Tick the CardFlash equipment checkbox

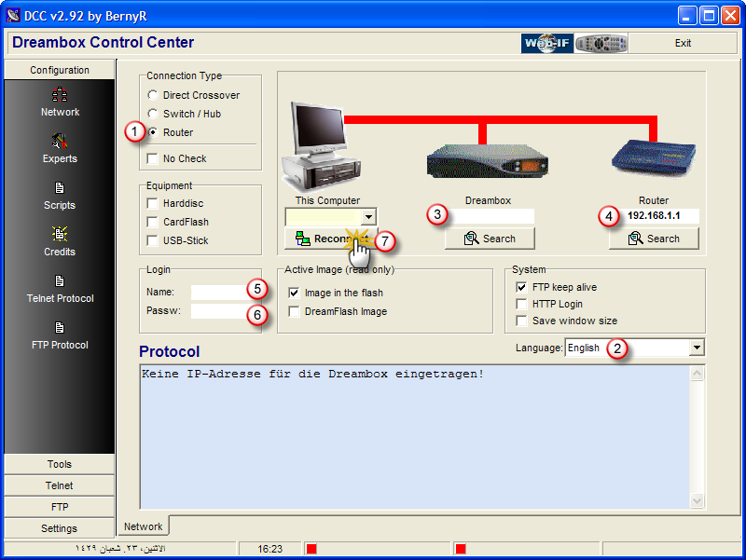153,222
